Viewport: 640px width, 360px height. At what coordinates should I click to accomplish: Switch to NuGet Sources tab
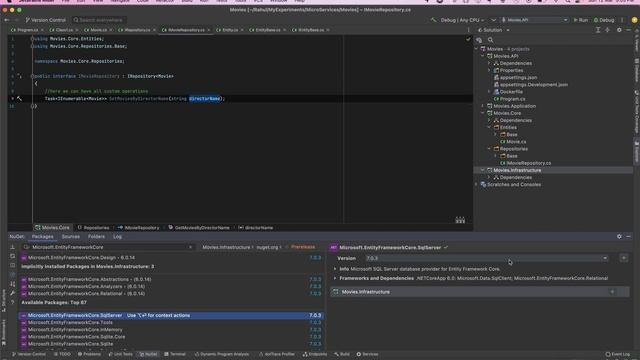(71, 237)
